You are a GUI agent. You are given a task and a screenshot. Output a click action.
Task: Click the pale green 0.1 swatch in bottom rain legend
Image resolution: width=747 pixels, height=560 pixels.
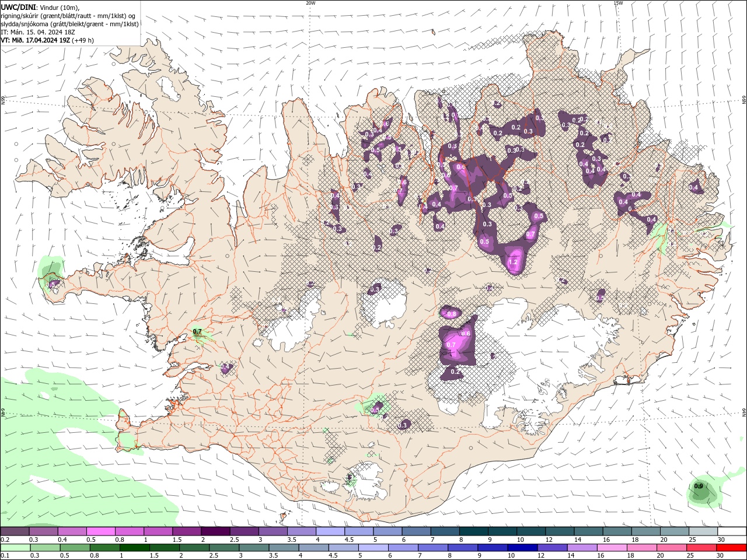pos(16,548)
